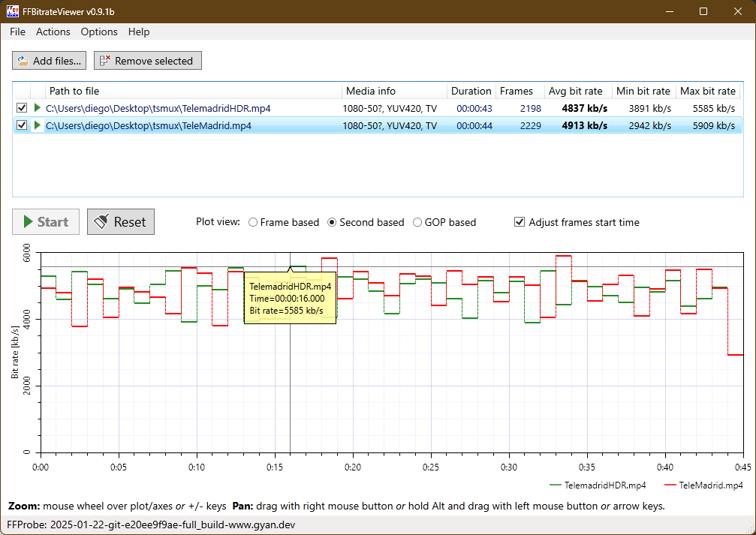Open the Options menu
This screenshot has width=756, height=535.
(99, 32)
